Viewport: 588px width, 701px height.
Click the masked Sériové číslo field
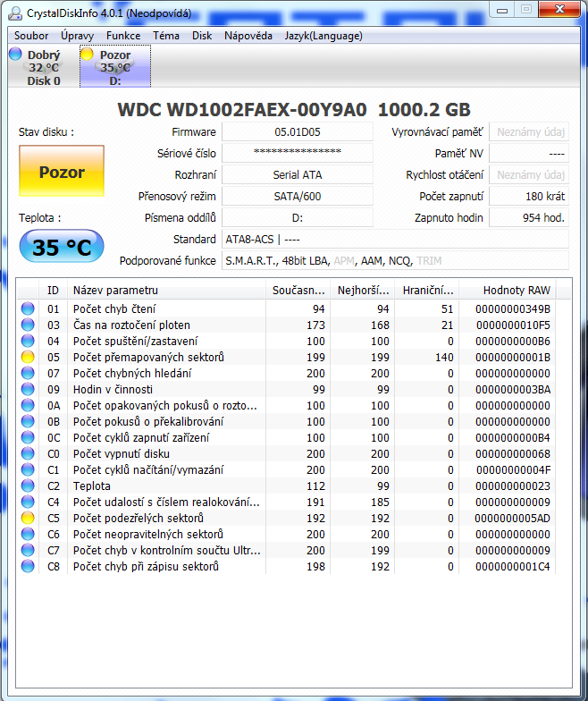pos(298,154)
